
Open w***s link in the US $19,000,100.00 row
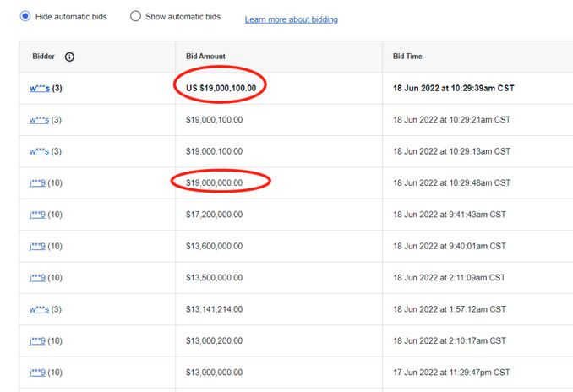(39, 88)
